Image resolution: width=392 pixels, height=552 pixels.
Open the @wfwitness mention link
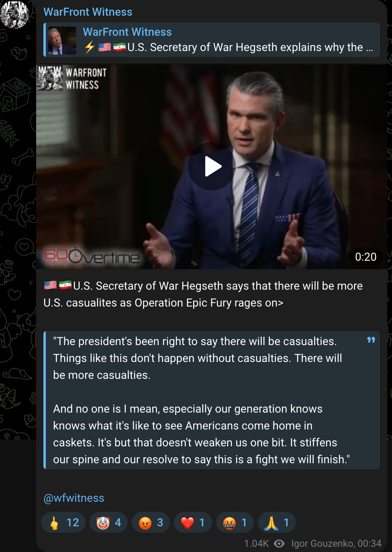pyautogui.click(x=74, y=498)
